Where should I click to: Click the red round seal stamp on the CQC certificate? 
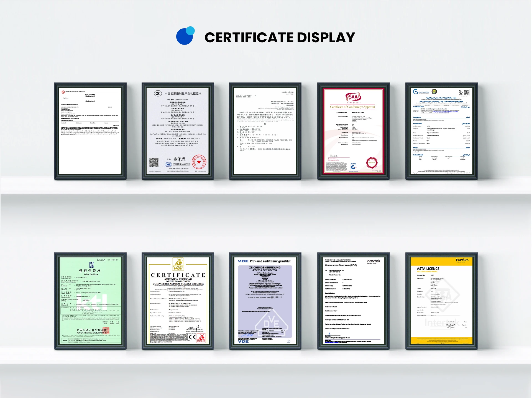pyautogui.click(x=199, y=162)
